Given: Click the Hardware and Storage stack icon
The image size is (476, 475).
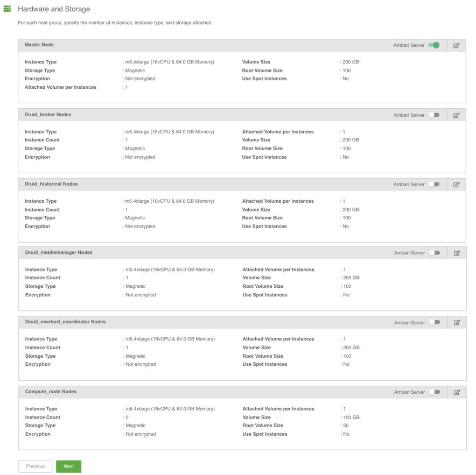Looking at the screenshot, I should click(7, 9).
